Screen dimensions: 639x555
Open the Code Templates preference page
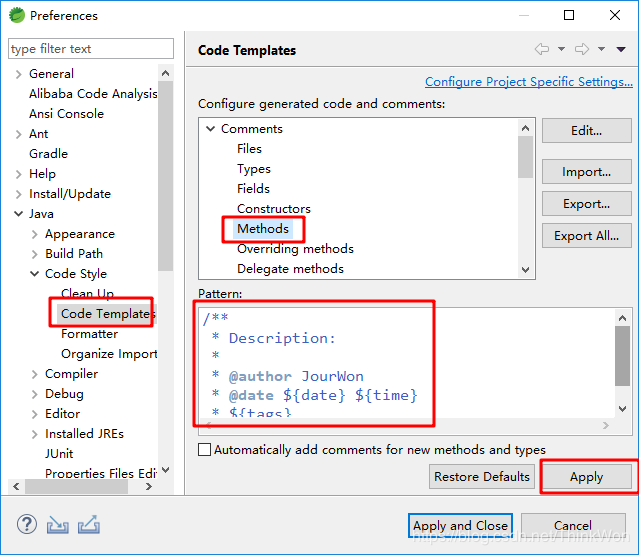(108, 313)
